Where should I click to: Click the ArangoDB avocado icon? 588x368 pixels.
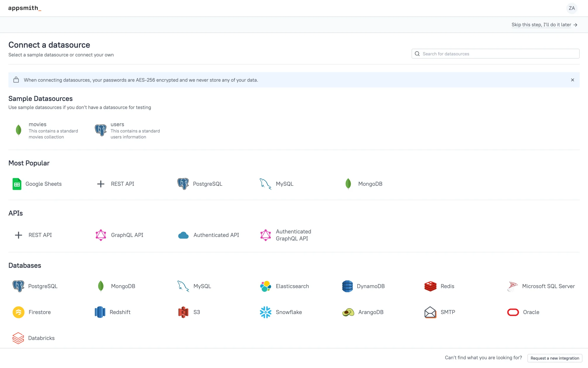(x=348, y=312)
